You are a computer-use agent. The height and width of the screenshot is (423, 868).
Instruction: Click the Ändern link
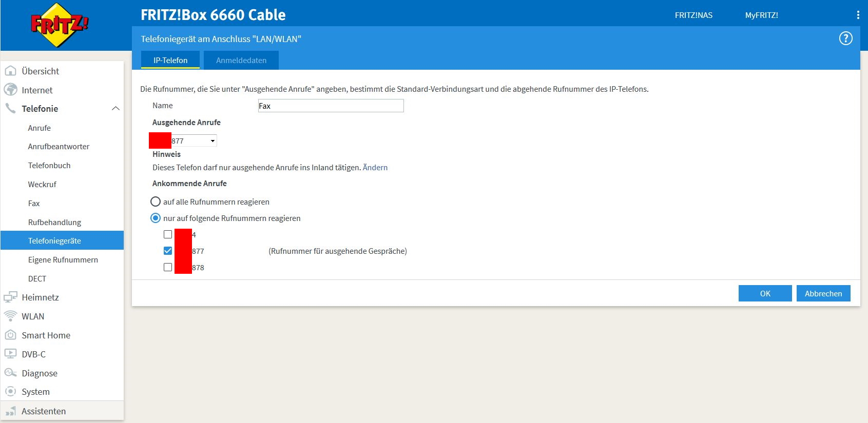point(375,167)
